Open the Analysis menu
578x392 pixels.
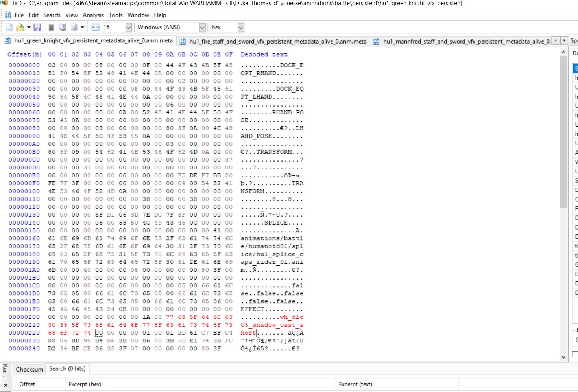93,15
